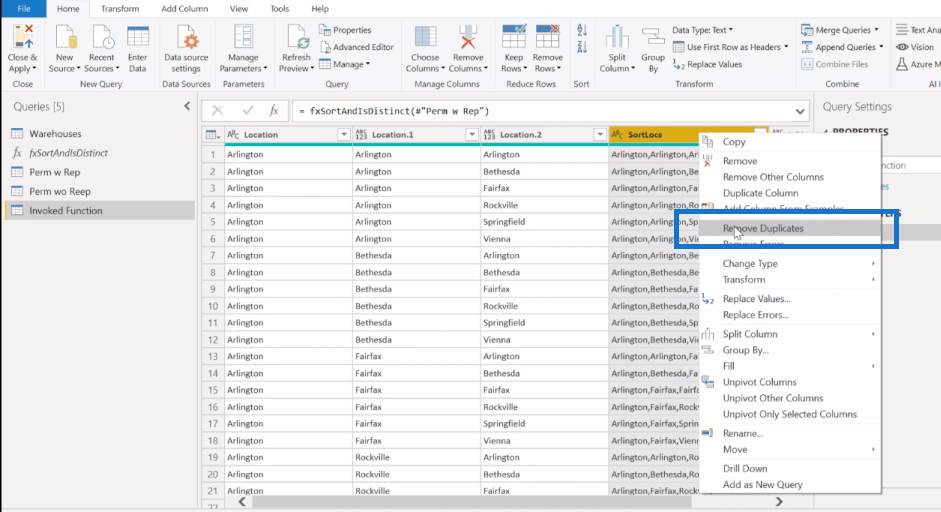
Task: Open the New Source icon
Action: click(x=65, y=38)
